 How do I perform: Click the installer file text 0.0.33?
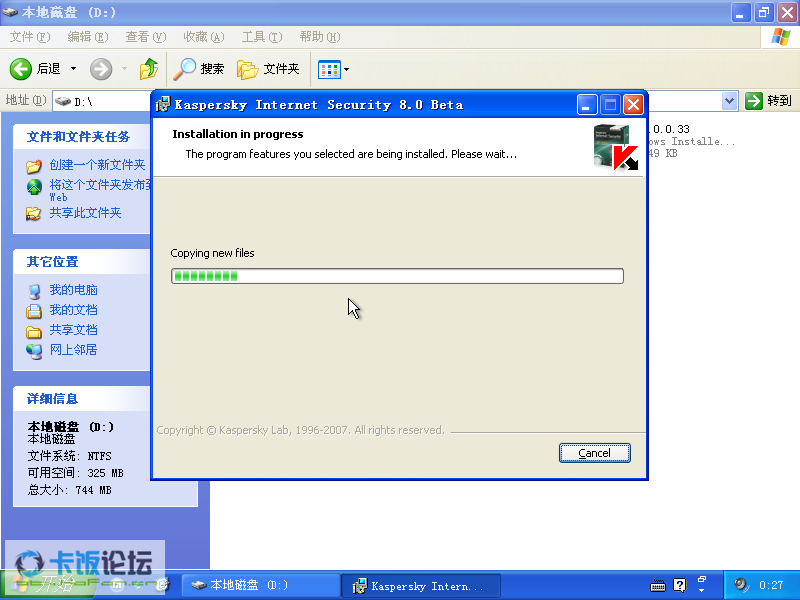pos(670,129)
